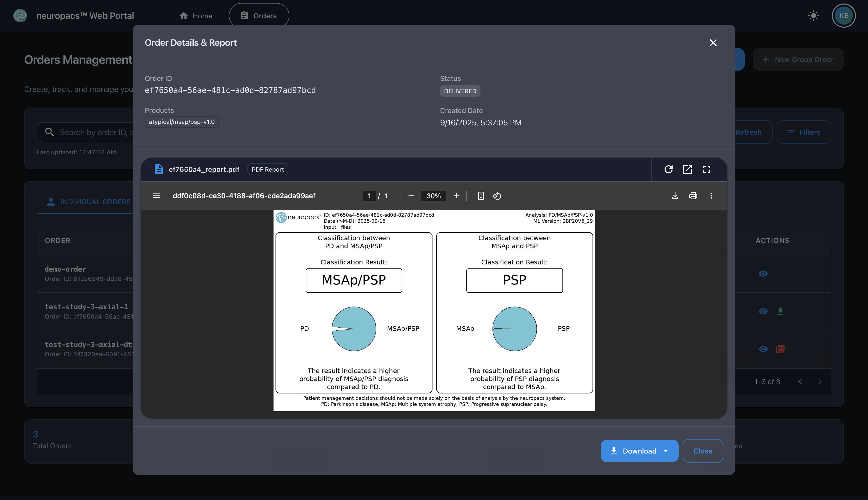The height and width of the screenshot is (500, 868).
Task: Download the PDF from the viewer toolbar
Action: pyautogui.click(x=675, y=196)
